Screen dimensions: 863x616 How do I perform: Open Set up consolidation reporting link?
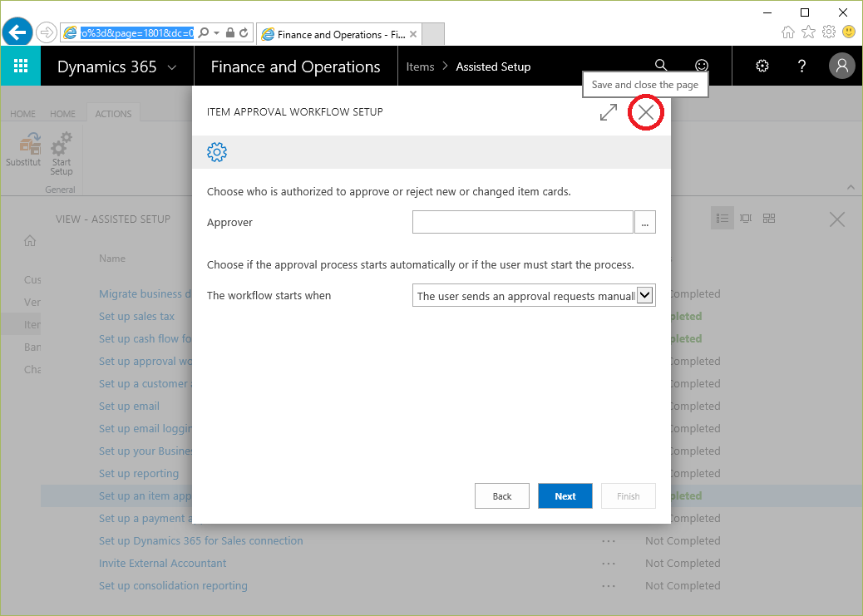point(173,586)
